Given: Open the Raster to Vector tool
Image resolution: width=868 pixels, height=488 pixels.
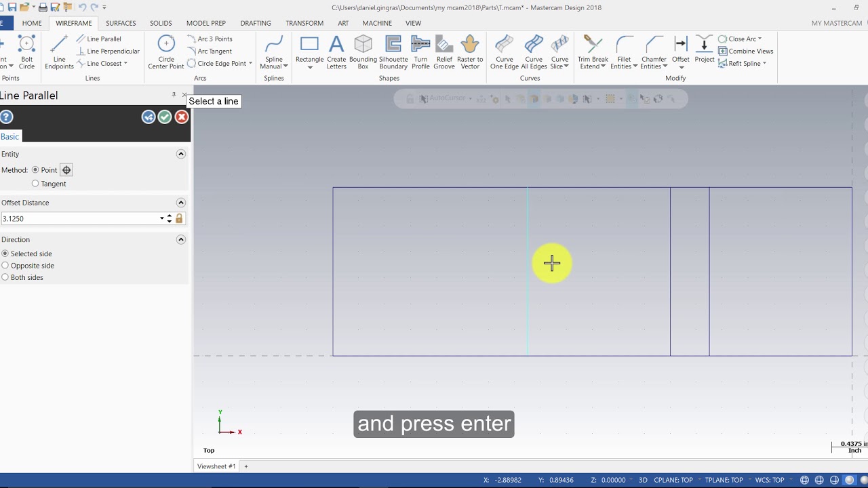Looking at the screenshot, I should coord(470,53).
